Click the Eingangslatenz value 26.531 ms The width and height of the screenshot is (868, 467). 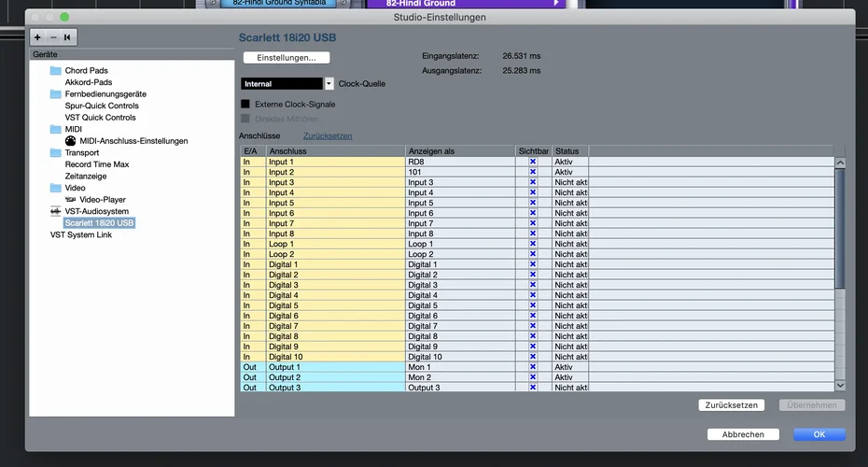coord(522,56)
